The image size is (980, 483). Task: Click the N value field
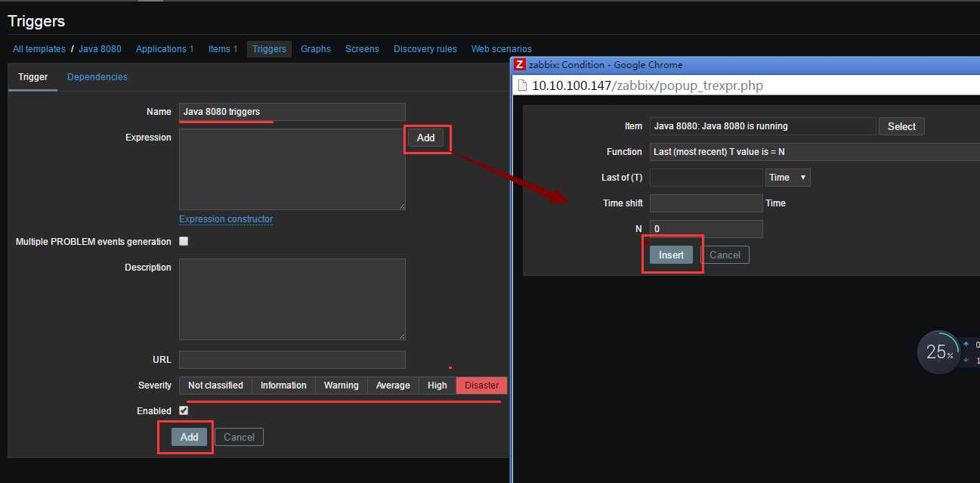coord(706,229)
